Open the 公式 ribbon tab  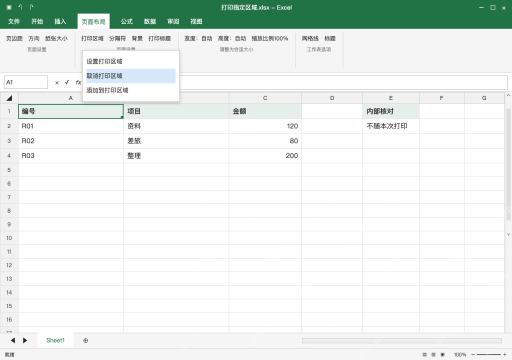[127, 22]
